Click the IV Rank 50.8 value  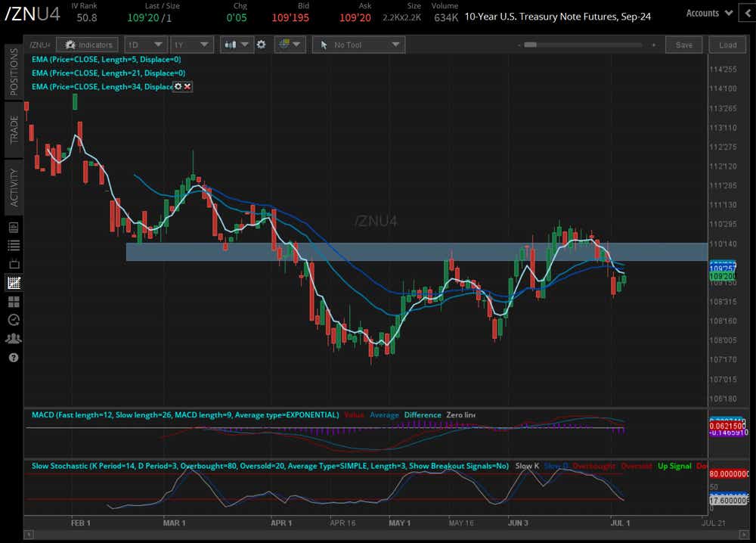pyautogui.click(x=87, y=18)
